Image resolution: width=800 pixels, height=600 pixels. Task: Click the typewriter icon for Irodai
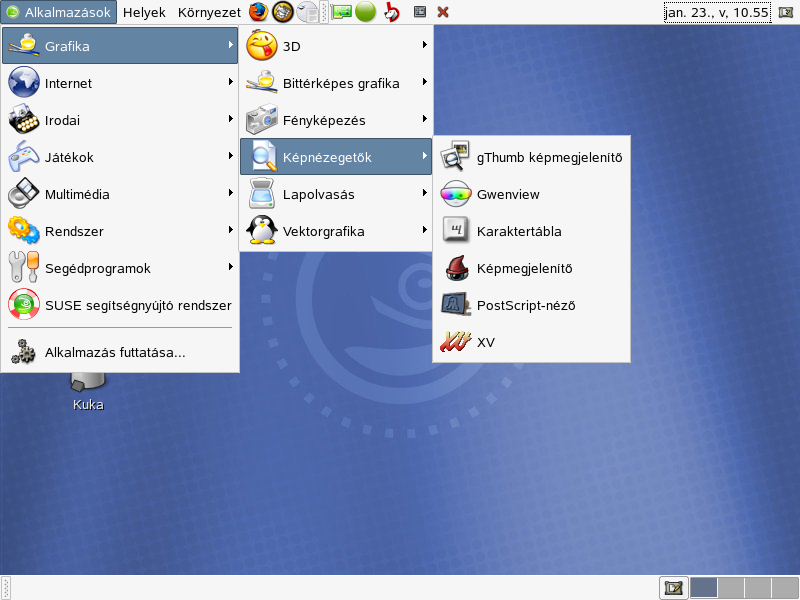tap(23, 119)
